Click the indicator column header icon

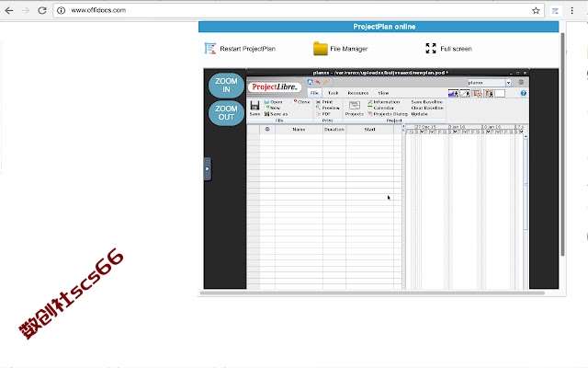click(x=267, y=129)
